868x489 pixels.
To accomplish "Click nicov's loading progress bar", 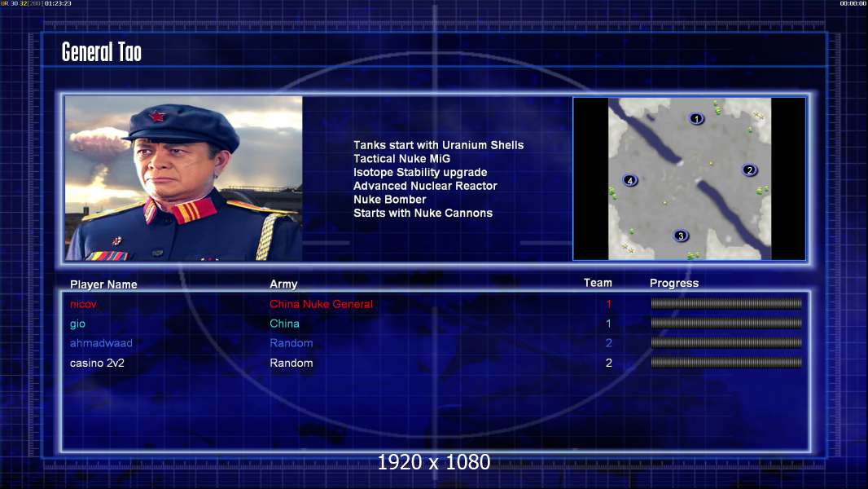I will [x=726, y=303].
